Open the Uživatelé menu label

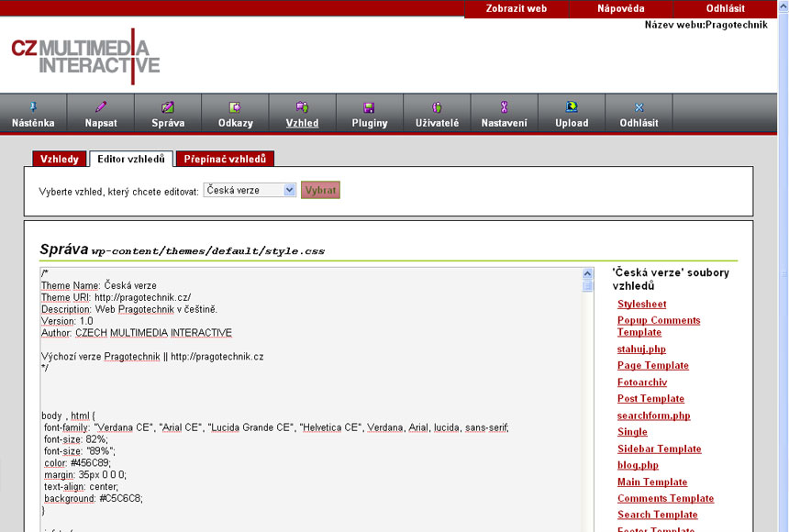pyautogui.click(x=437, y=123)
